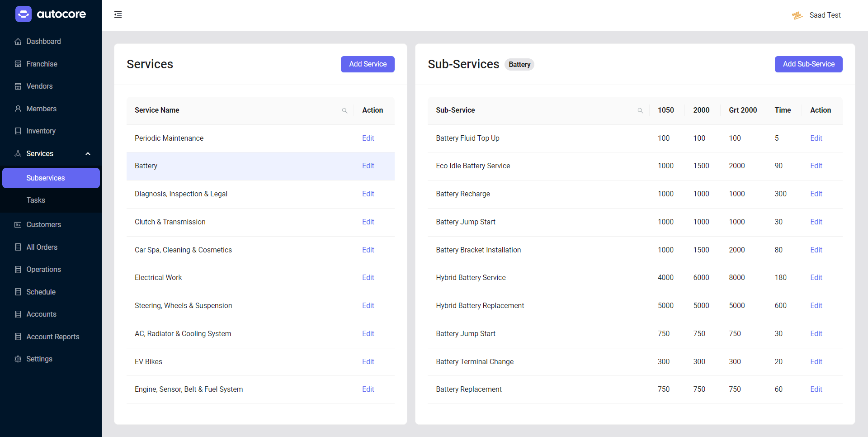Click the Services sidebar icon

18,153
